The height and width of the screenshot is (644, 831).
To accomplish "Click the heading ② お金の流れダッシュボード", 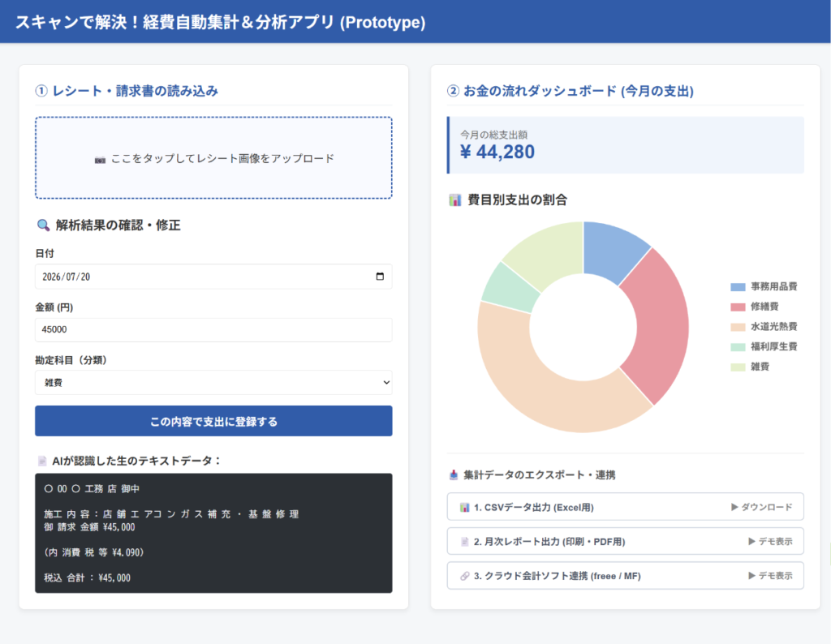I will pyautogui.click(x=571, y=91).
